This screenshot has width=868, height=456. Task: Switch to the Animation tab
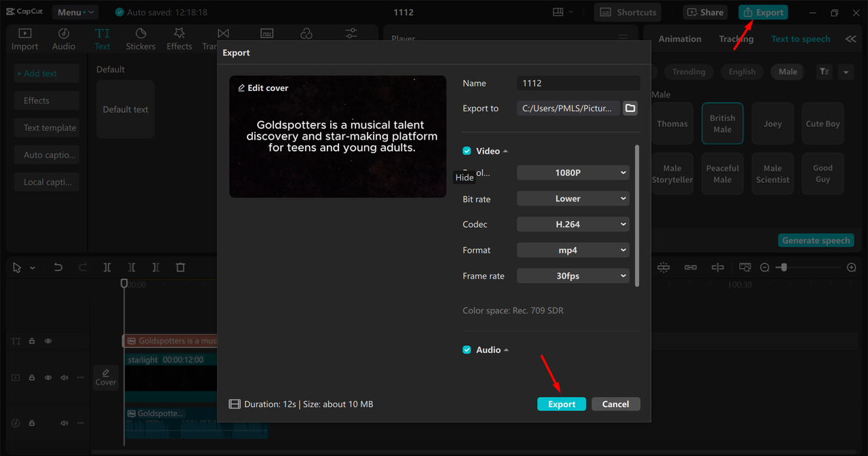[x=679, y=39]
